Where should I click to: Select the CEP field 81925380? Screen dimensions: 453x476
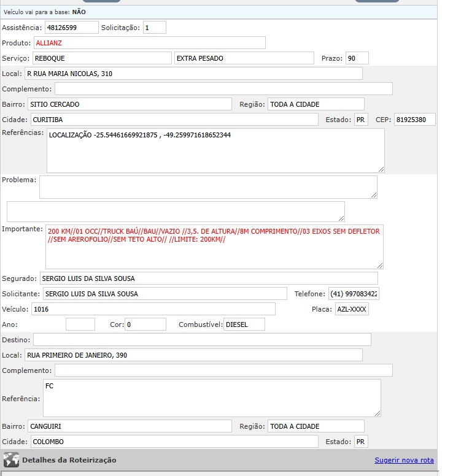tap(414, 120)
